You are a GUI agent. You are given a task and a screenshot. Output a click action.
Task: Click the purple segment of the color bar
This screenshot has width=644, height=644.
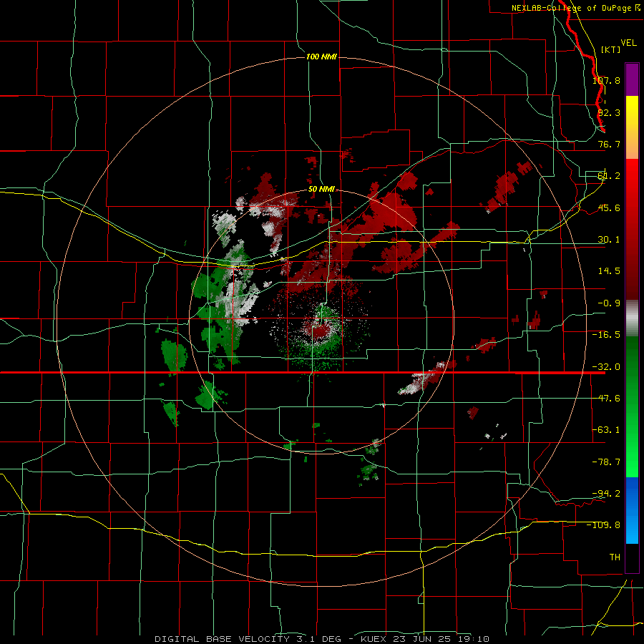[632, 79]
